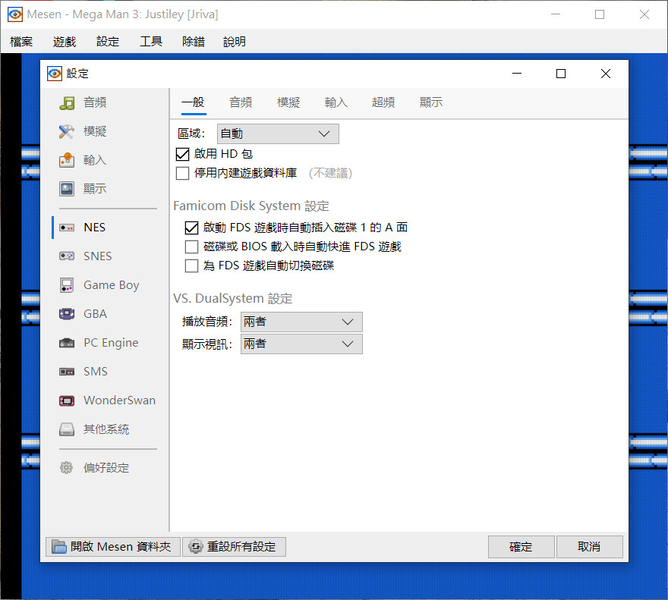Open the 音頻 audio settings icon in sidebar
668x600 pixels.
click(67, 103)
